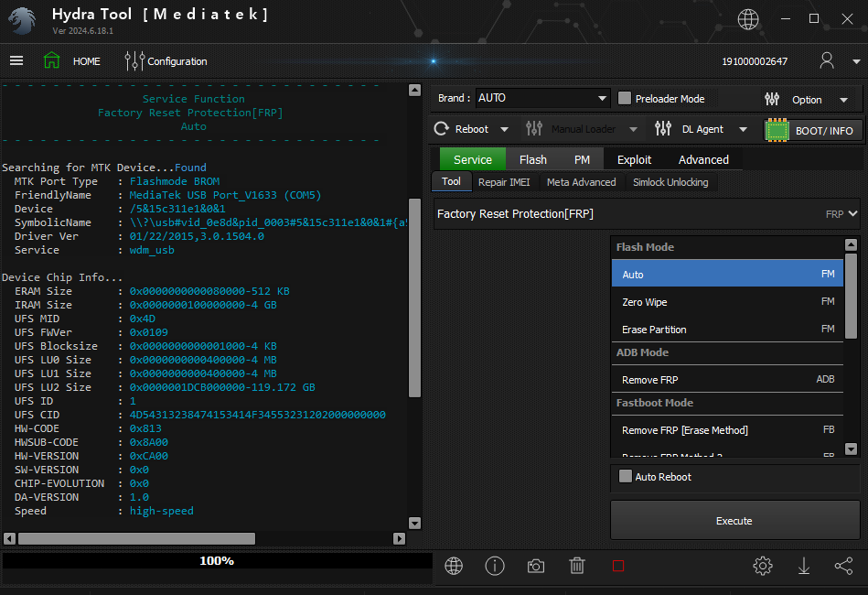Click method list scroll up arrow
The width and height of the screenshot is (868, 595).
852,244
